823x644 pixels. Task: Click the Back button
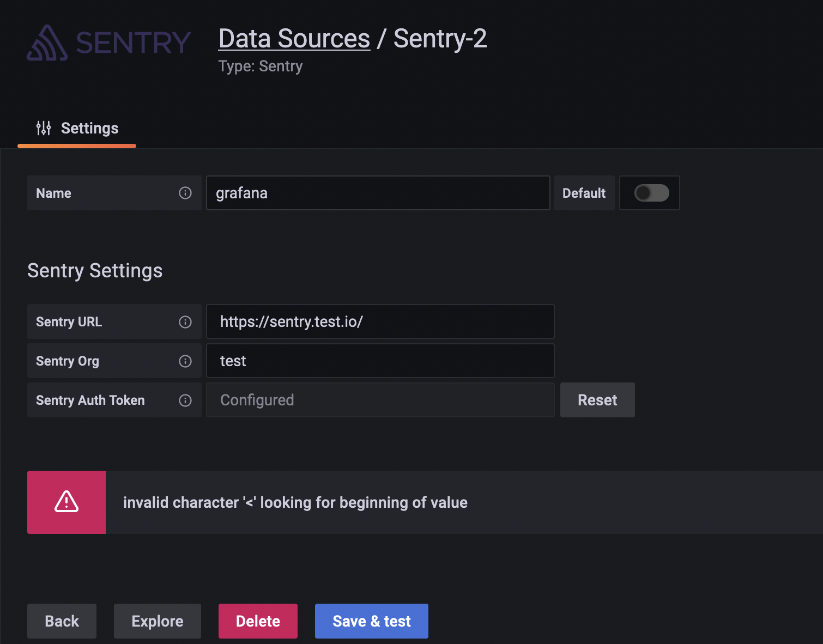pos(62,621)
